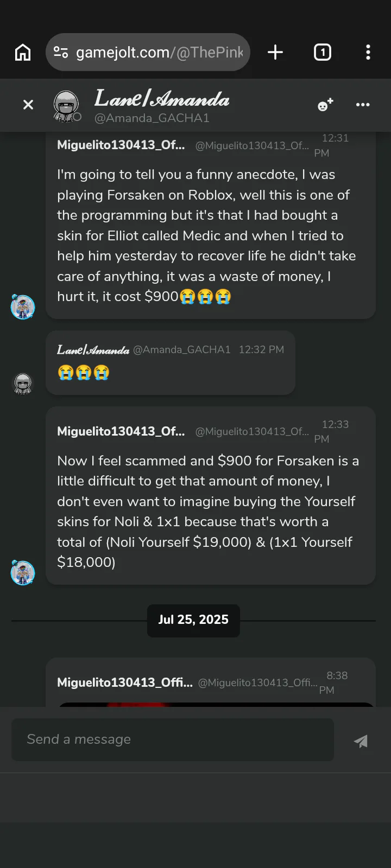This screenshot has height=868, width=391.
Task: Click Lane/Amanda avatar beside crying emoji message
Action: [23, 384]
